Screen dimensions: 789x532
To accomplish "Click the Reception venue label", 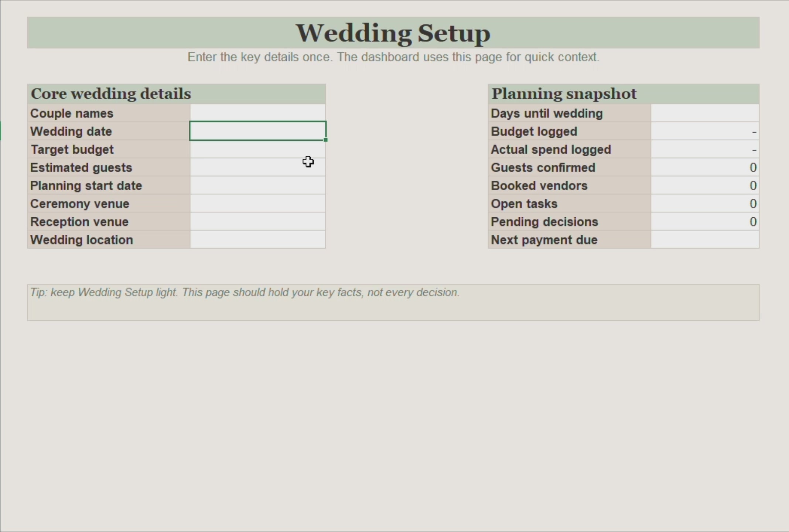I will pos(109,222).
